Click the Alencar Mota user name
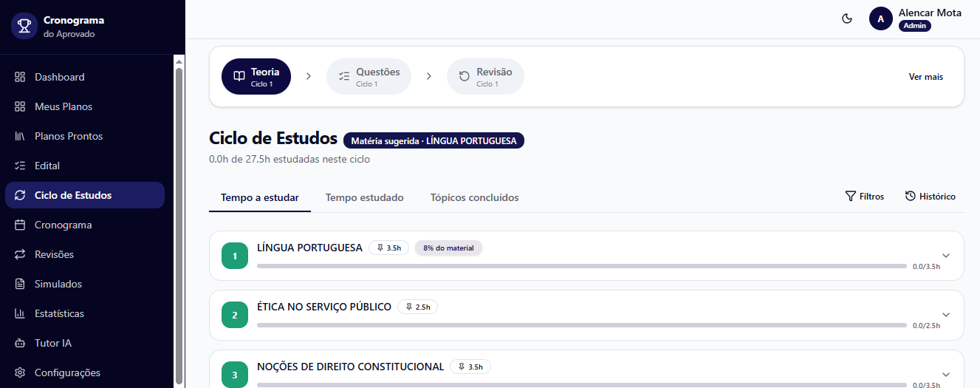Image resolution: width=980 pixels, height=388 pixels. click(x=930, y=13)
